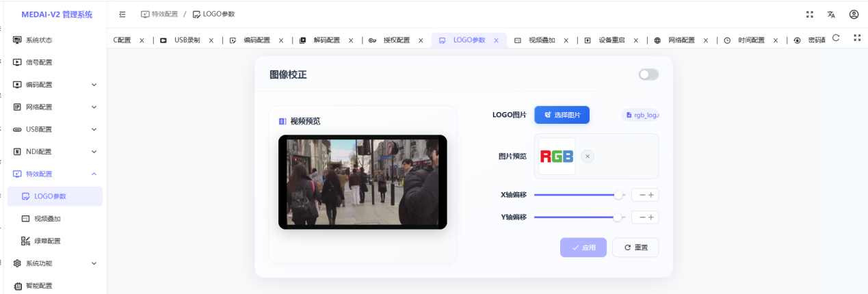
Task: Click the USB录制 tab icon
Action: (163, 40)
